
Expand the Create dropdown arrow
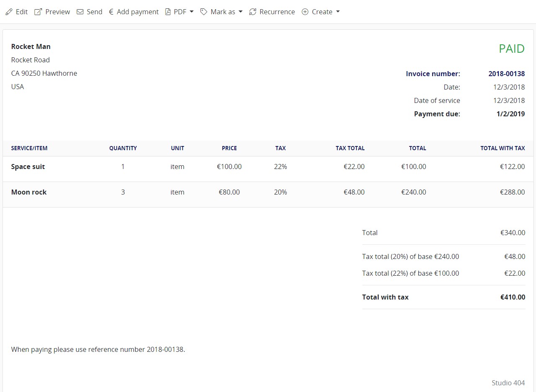tap(338, 12)
